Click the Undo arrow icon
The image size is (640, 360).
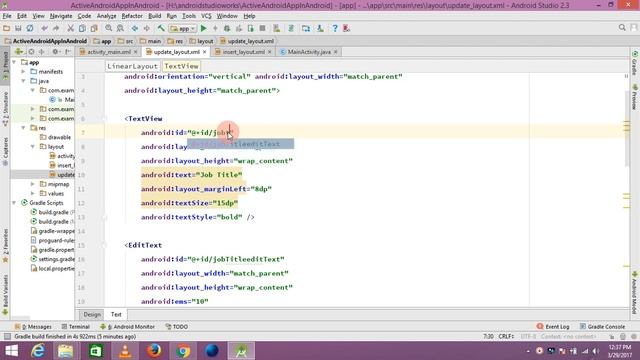44,28
